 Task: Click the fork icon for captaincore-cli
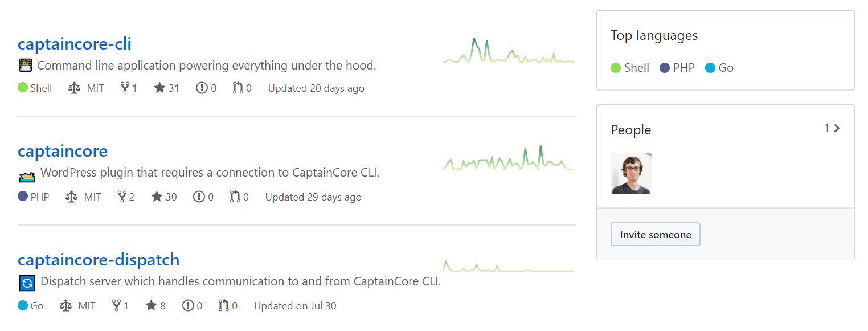[x=125, y=88]
